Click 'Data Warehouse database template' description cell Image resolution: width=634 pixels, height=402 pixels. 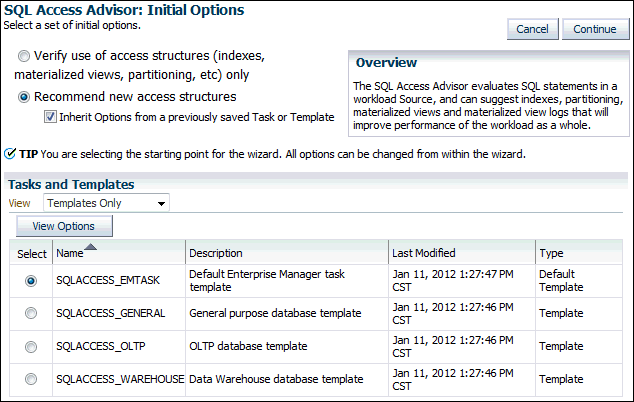(x=276, y=379)
